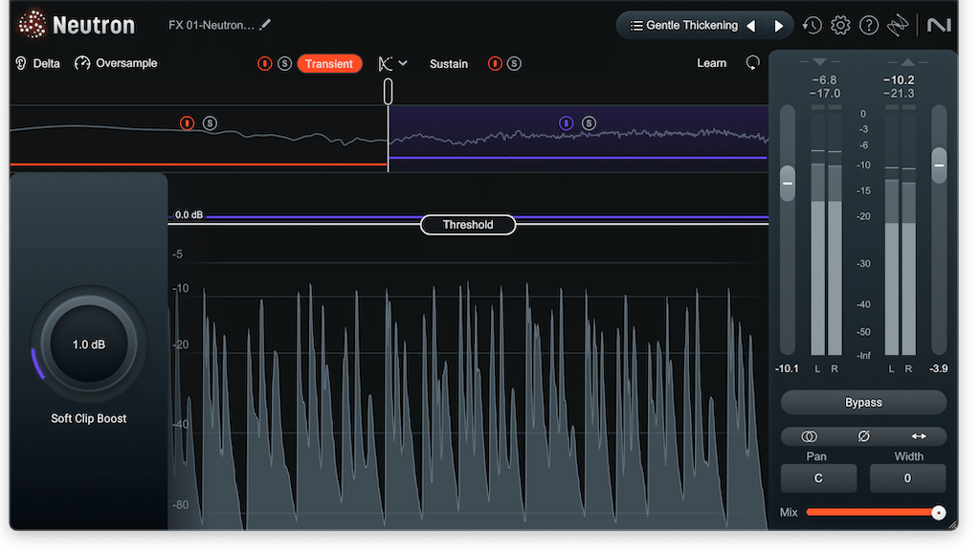Click the 0.0 dB threshold value
Viewport: 980px width, 556px height.
(x=189, y=215)
